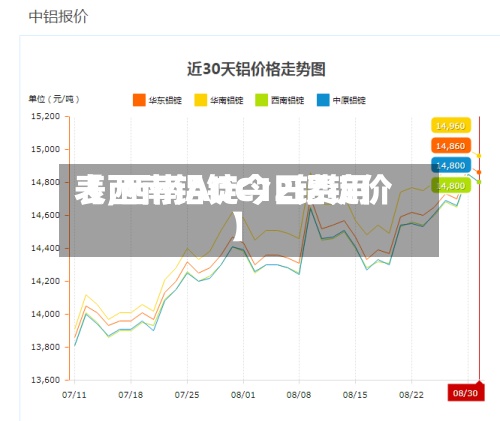Click the 15,200 y-axis label
Viewport: 500px width, 421px height.
pos(46,116)
